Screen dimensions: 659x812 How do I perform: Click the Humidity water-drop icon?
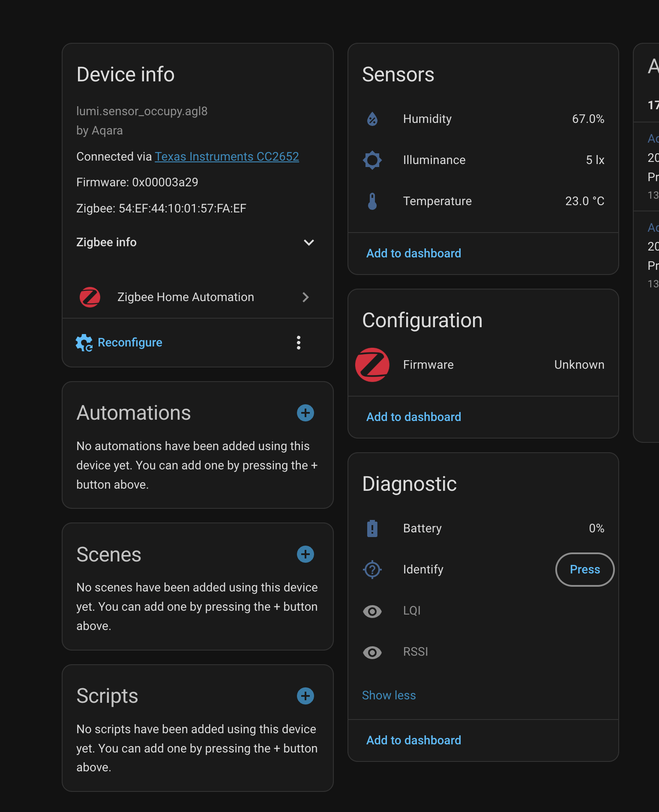372,119
